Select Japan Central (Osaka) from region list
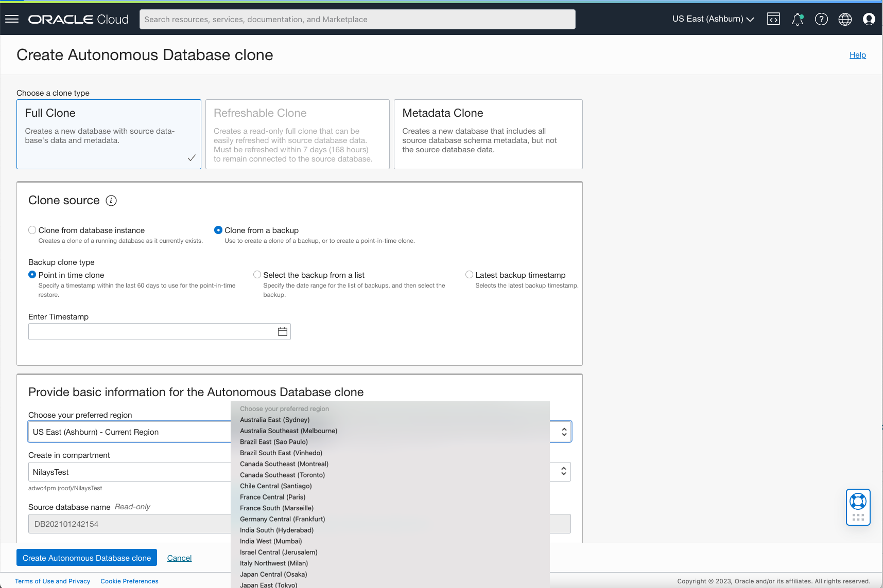The height and width of the screenshot is (588, 883). [273, 574]
